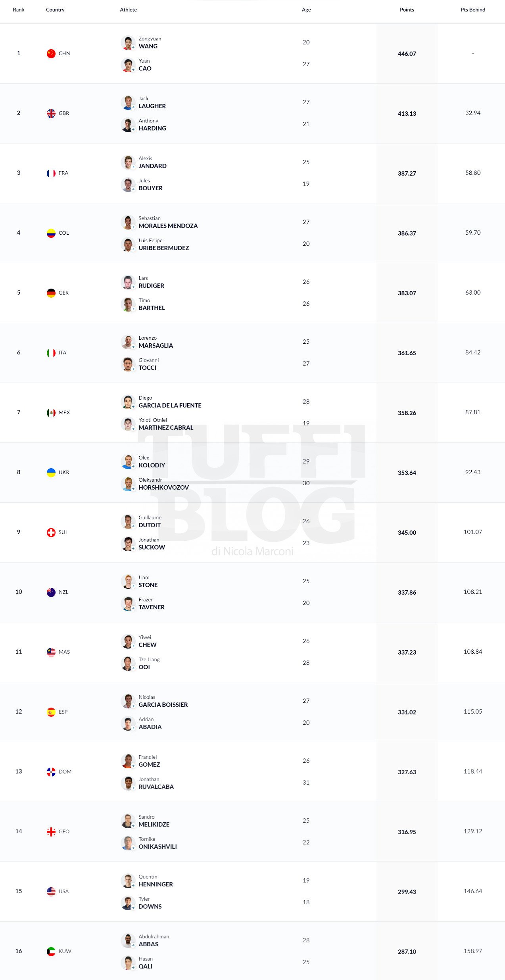Viewport: 505px width, 980px height.
Task: Open Anthony HARDING athlete link
Action: point(152,125)
